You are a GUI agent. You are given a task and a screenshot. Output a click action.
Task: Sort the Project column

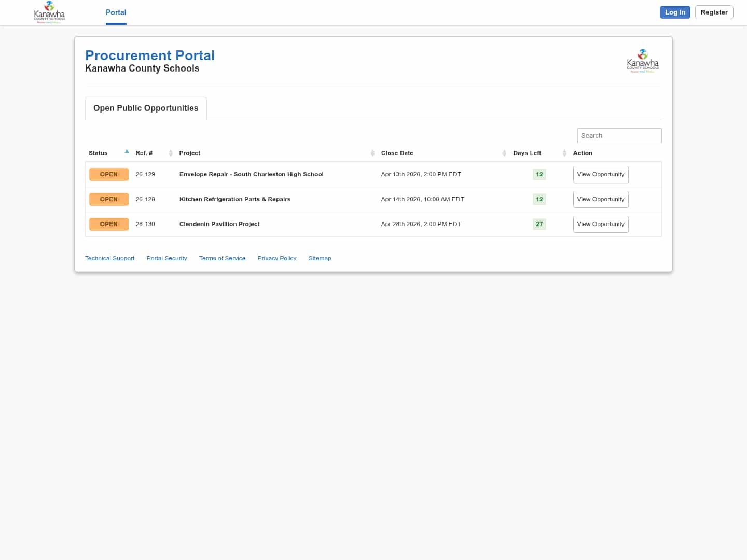pyautogui.click(x=190, y=153)
